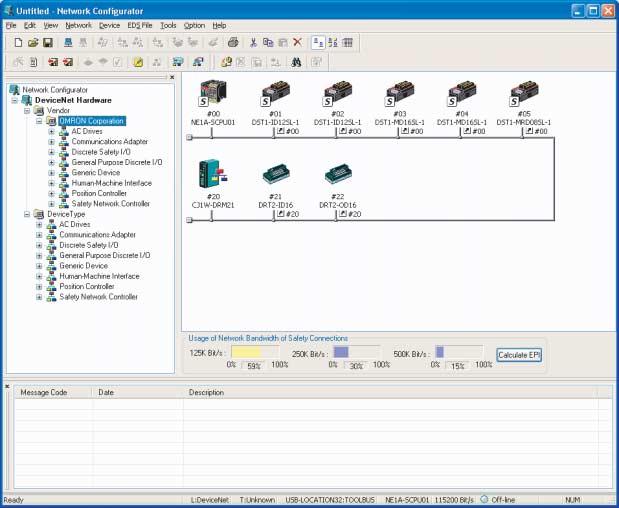Click the blue network monitor icon in second toolbar

coord(178,62)
